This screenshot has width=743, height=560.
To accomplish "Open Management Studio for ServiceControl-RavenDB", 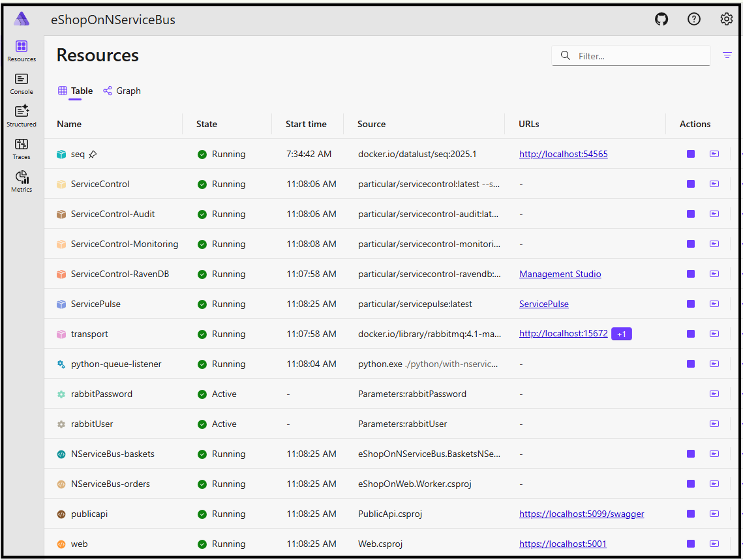I will point(560,274).
